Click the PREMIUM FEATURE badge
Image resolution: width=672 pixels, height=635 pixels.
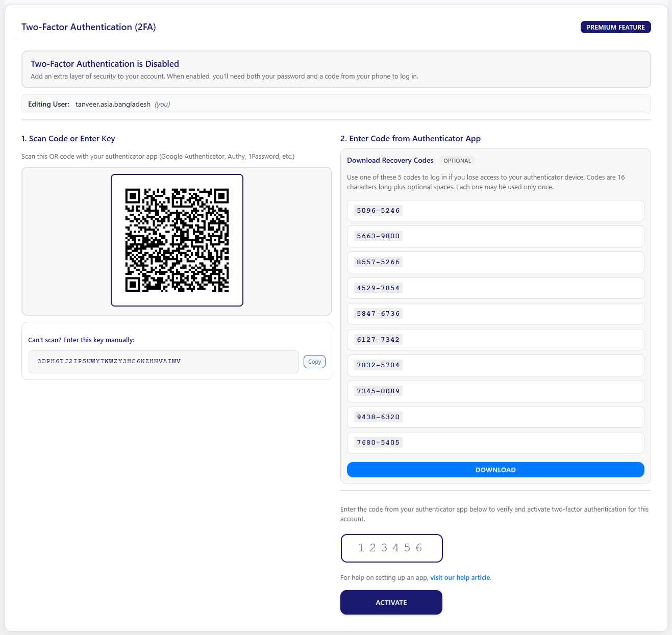point(615,27)
